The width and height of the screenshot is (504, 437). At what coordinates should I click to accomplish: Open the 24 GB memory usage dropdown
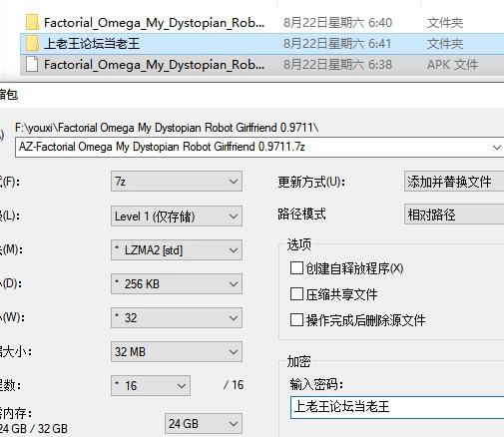[204, 424]
